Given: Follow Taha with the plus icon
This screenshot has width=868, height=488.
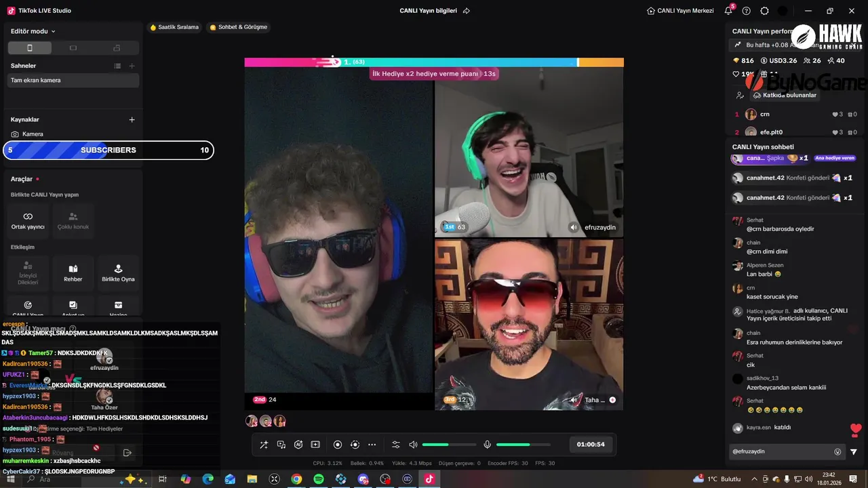Looking at the screenshot, I should click(612, 400).
